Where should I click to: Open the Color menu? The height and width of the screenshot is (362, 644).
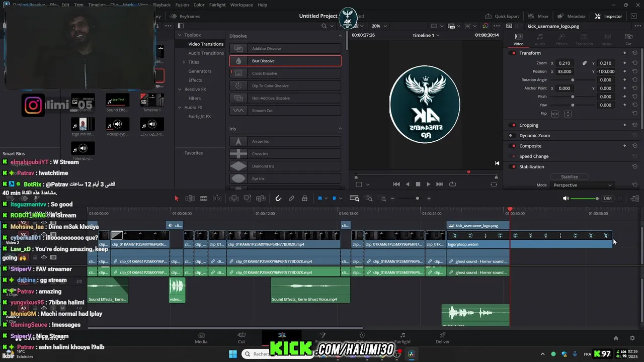(x=199, y=5)
